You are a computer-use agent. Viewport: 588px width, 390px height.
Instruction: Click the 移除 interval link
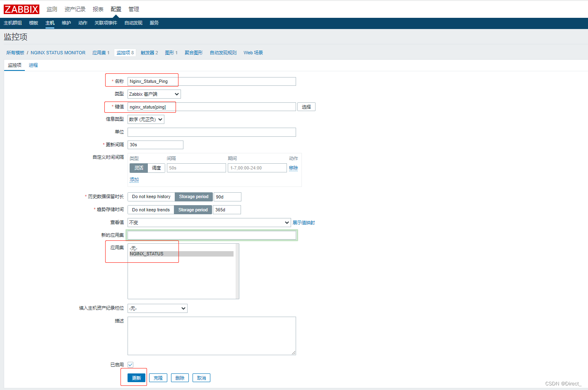293,168
